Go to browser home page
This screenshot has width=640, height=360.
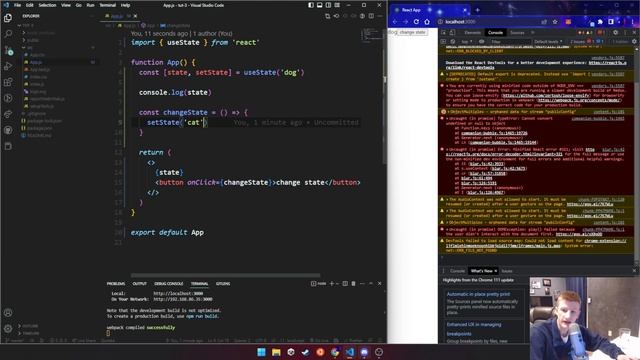point(427,22)
